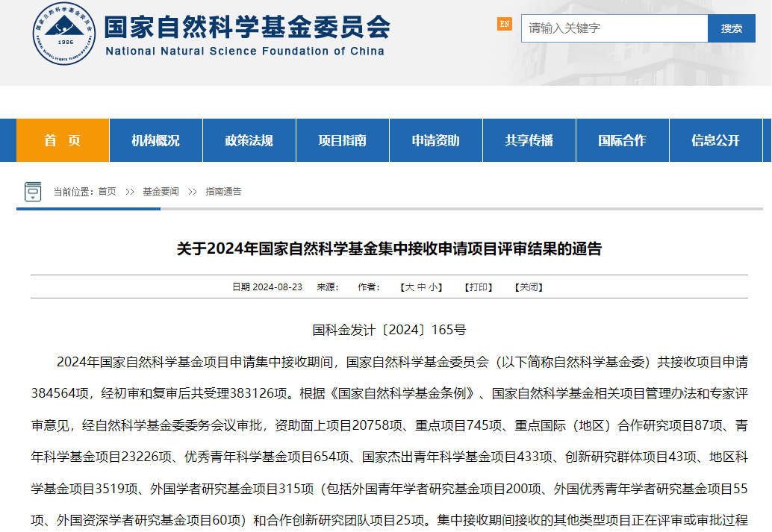Click the 来源 source label
Screen dimensions: 772x532
point(328,287)
